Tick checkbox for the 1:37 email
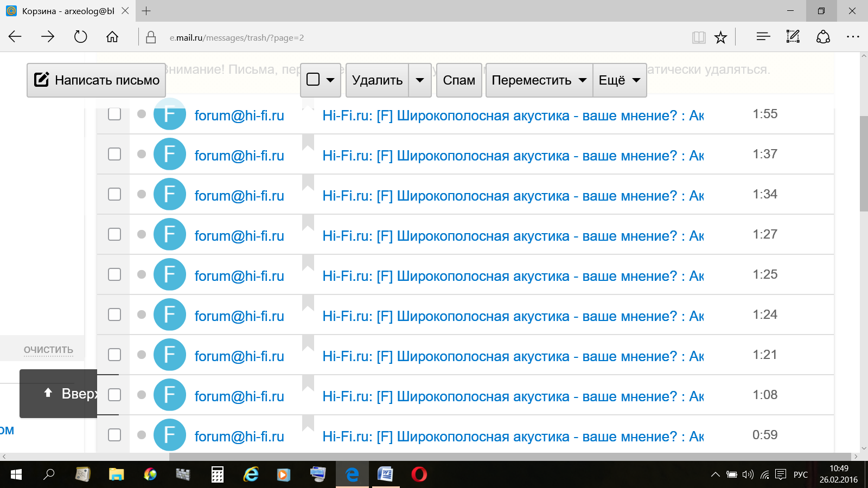Image resolution: width=868 pixels, height=488 pixels. pos(114,154)
